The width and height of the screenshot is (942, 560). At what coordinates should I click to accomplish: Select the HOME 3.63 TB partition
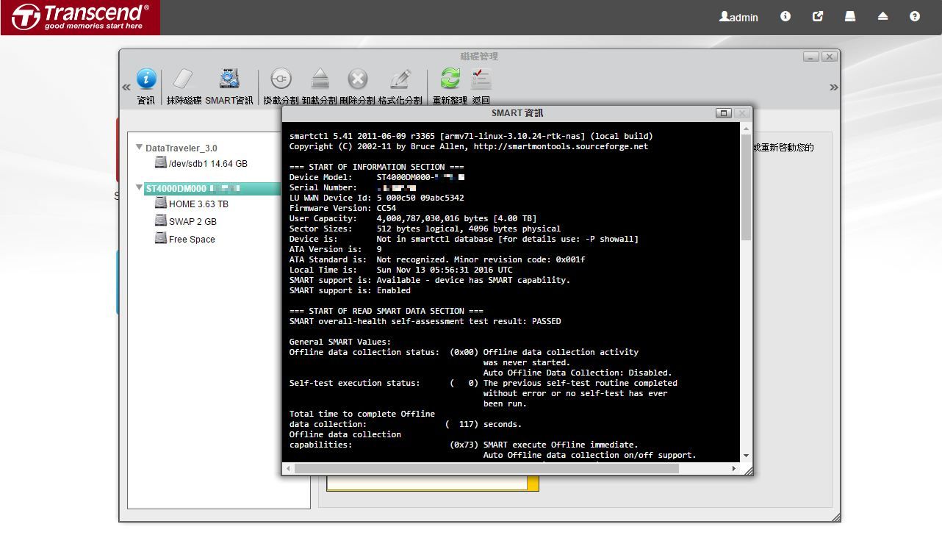click(x=191, y=204)
